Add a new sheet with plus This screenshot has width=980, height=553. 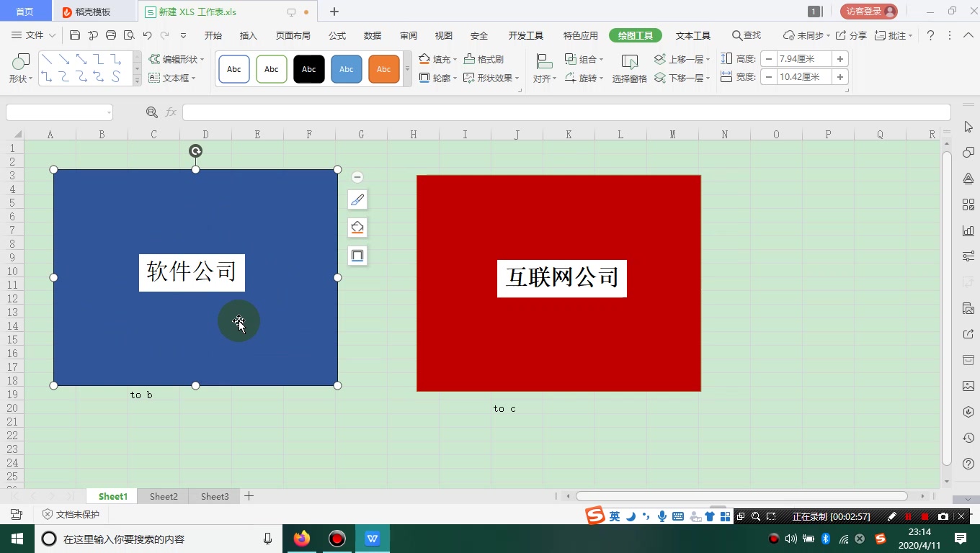click(x=249, y=496)
